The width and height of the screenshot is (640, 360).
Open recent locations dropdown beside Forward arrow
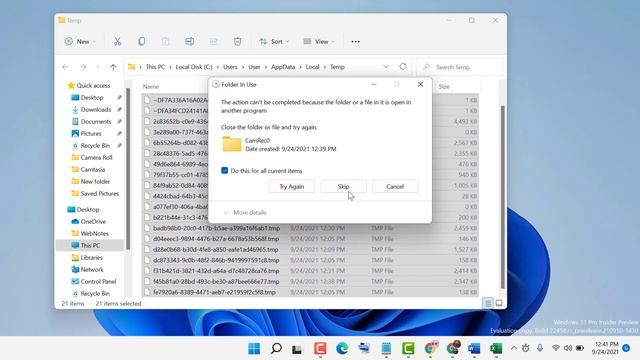98,67
